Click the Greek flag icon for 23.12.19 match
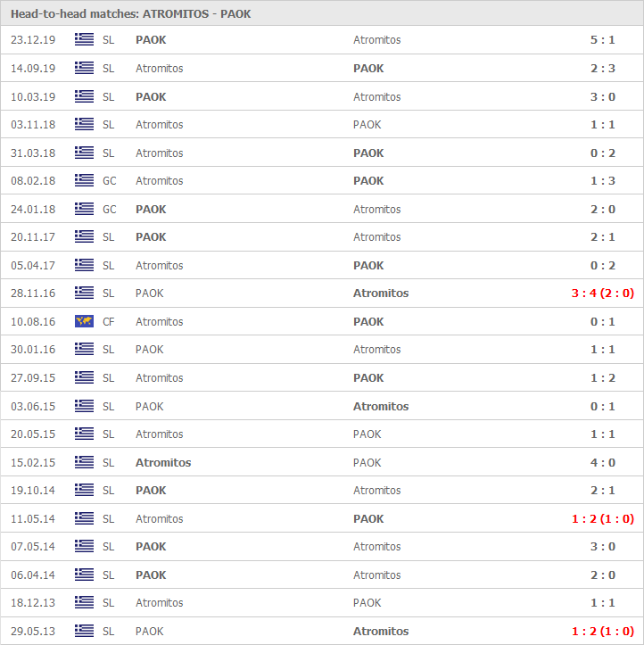 coord(84,39)
